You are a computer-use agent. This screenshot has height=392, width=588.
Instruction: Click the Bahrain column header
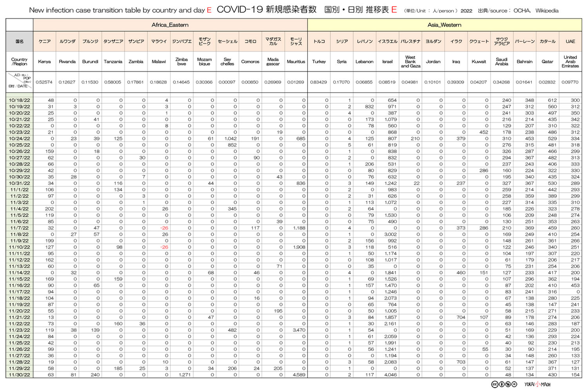point(524,62)
